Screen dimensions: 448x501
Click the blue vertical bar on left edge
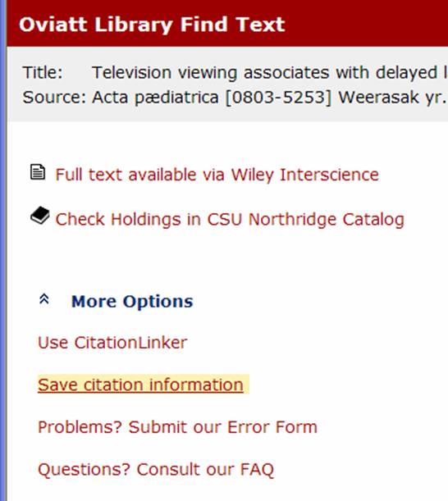[3, 251]
